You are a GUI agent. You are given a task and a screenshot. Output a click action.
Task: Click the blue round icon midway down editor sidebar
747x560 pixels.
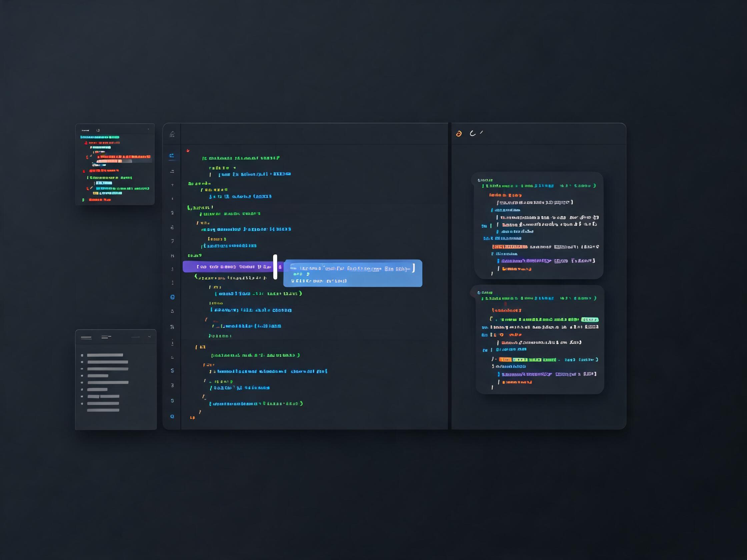click(172, 297)
